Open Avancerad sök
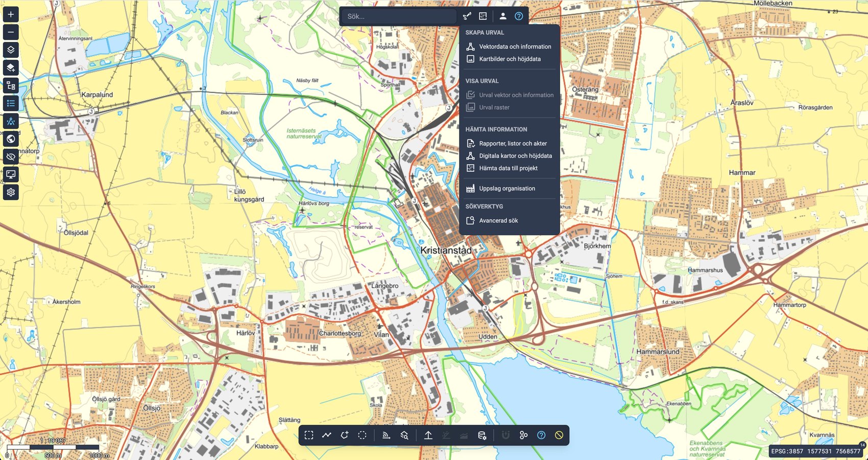The width and height of the screenshot is (868, 460). pos(509,221)
